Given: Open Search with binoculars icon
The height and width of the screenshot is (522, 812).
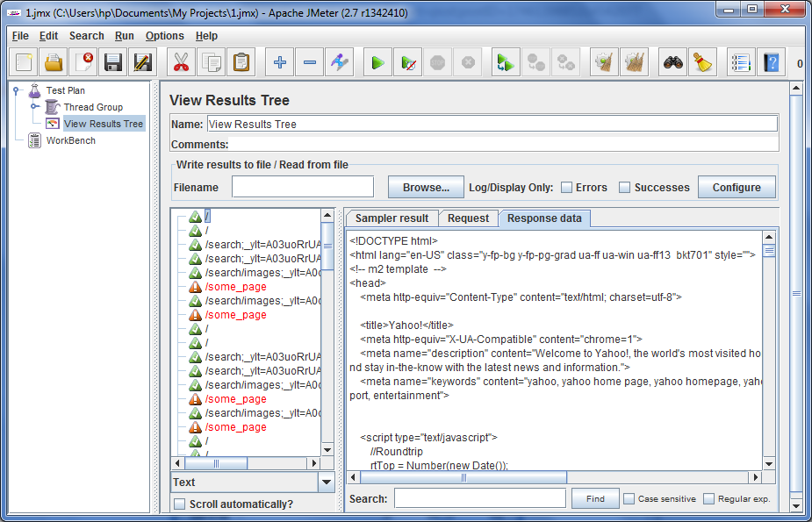Looking at the screenshot, I should [x=672, y=62].
